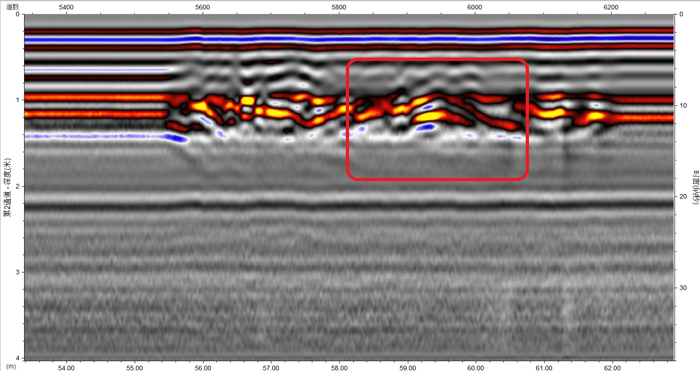This screenshot has height=371, width=700.
Task: Click the (m) unit label at bottom-left
Action: pos(12,367)
